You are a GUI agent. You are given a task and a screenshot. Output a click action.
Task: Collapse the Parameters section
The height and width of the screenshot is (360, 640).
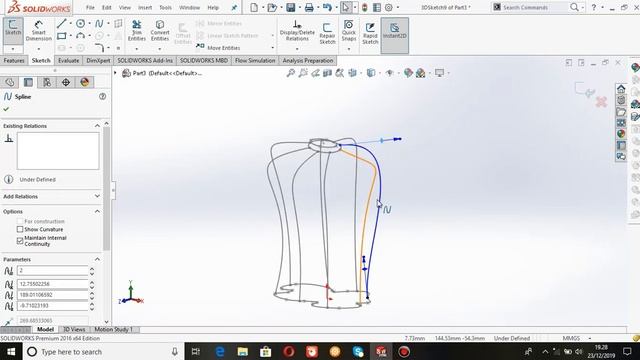coord(97,259)
